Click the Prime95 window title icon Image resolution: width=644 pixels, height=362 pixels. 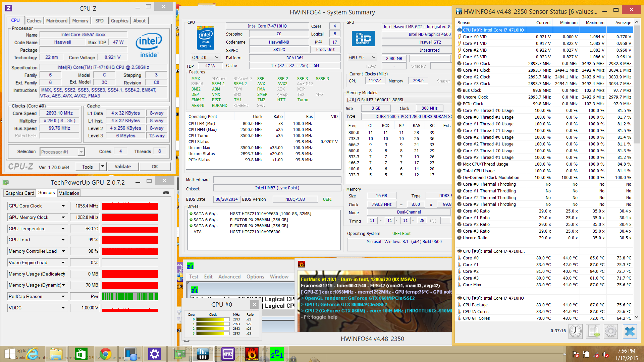click(x=190, y=266)
